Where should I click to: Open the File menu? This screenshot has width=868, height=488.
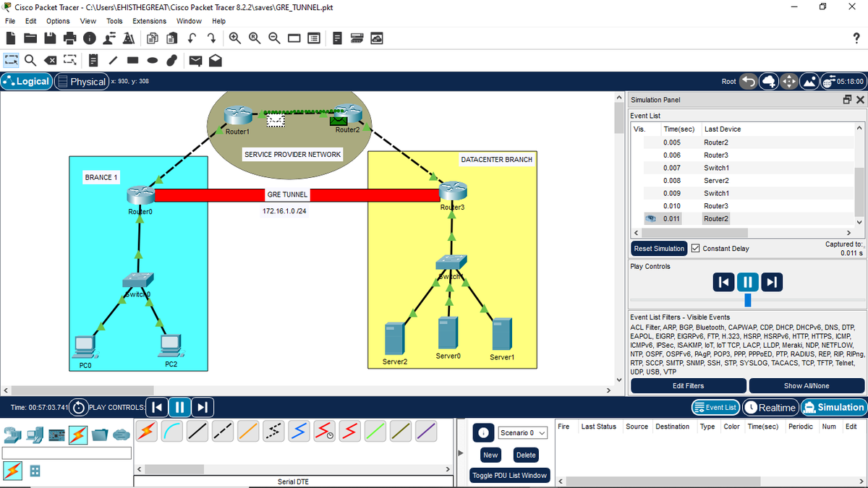coord(10,21)
